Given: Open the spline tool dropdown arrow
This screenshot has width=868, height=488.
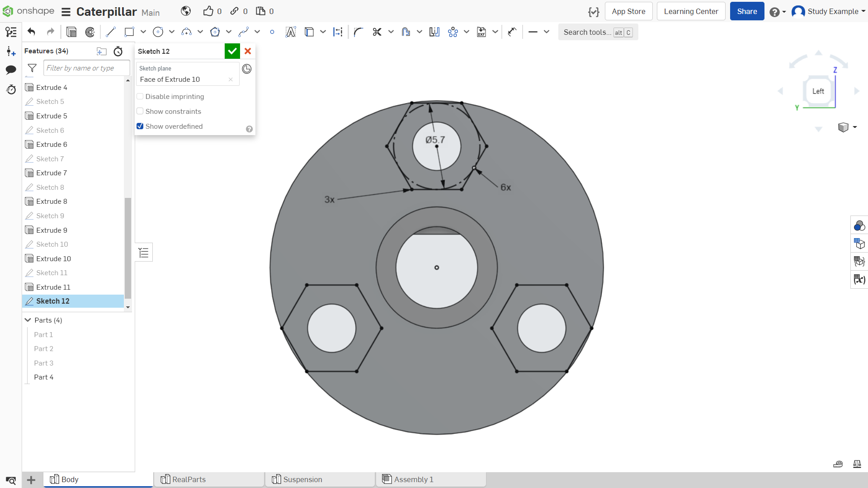Looking at the screenshot, I should (x=257, y=32).
